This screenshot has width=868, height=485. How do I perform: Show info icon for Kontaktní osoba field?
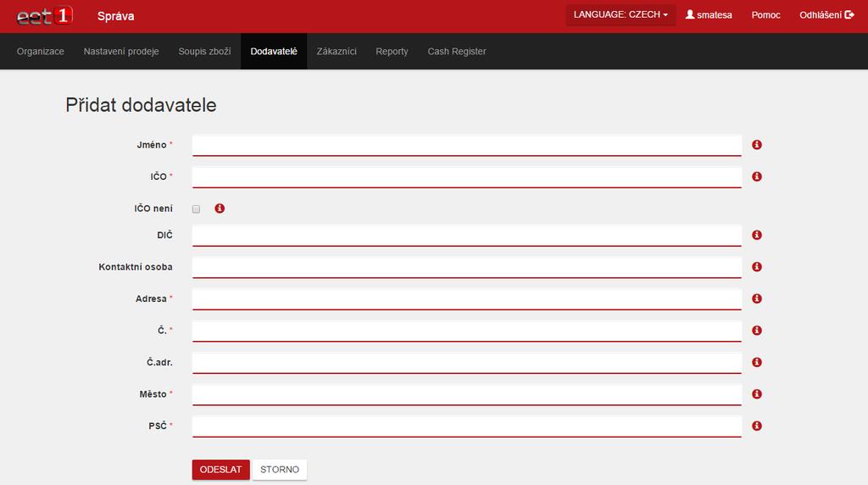757,267
